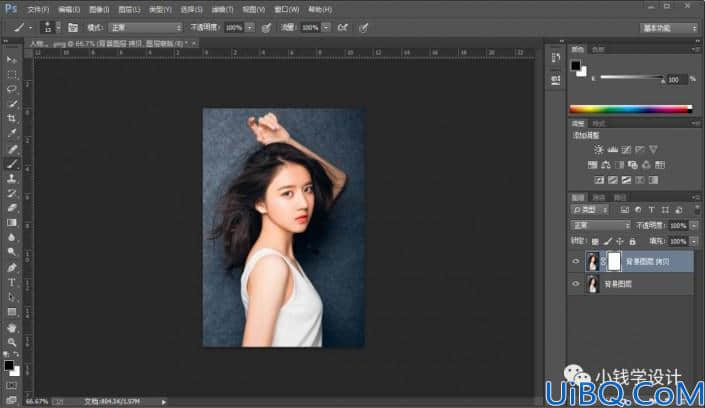Select the Clone Stamp tool

coord(12,179)
